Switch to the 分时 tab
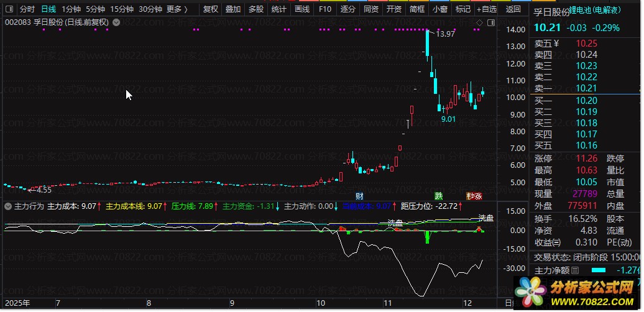Viewport: 644px width, 312px height. [27, 9]
